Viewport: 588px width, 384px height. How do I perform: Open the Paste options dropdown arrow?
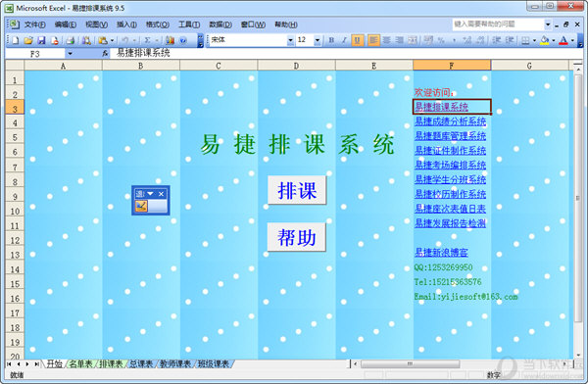pyautogui.click(x=112, y=40)
